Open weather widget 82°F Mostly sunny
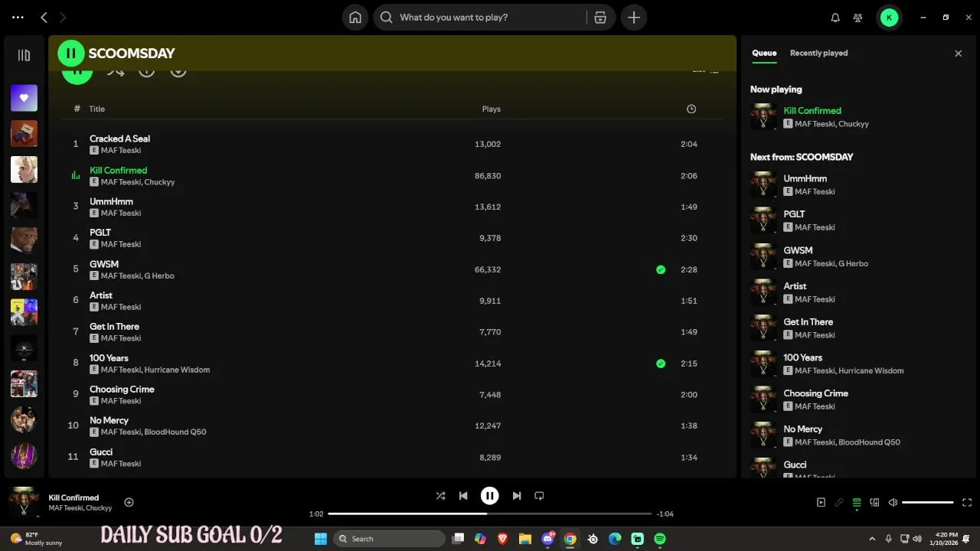980x551 pixels. [36, 539]
